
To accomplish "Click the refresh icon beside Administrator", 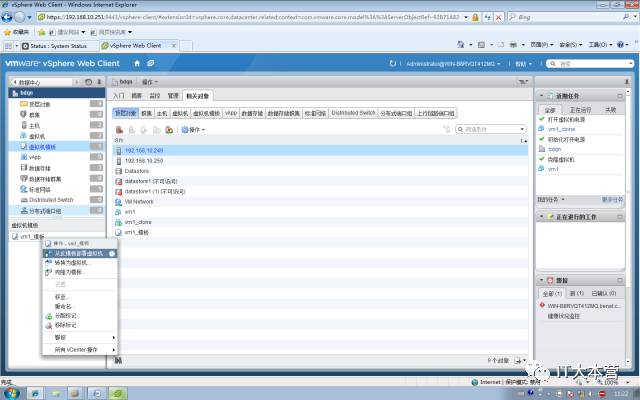I will coord(393,64).
